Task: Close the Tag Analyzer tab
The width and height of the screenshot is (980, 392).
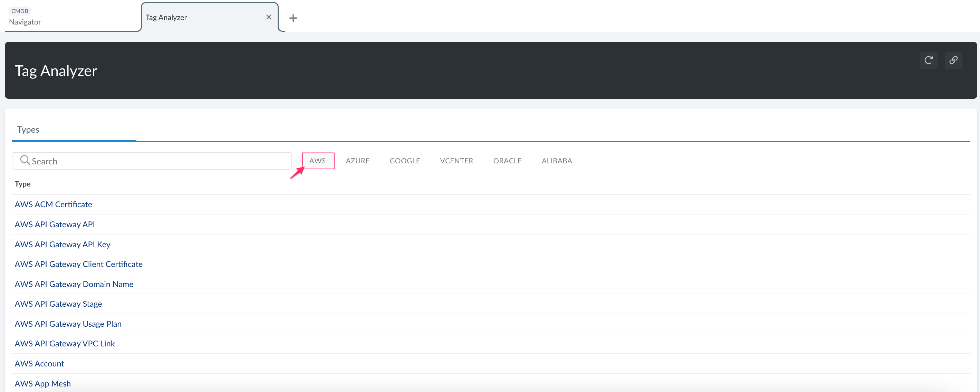Action: (x=269, y=17)
